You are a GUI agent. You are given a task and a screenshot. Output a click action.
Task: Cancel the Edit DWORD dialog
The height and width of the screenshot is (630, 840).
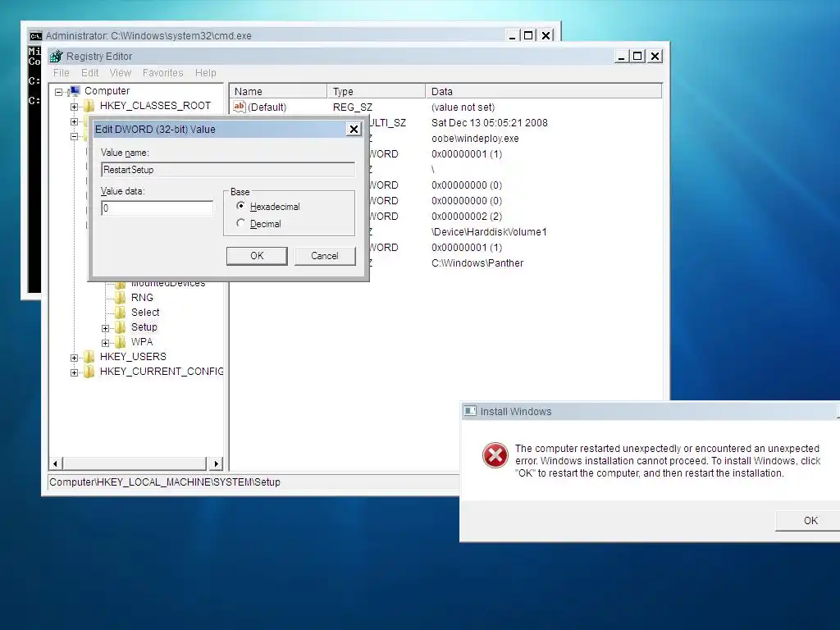point(325,256)
